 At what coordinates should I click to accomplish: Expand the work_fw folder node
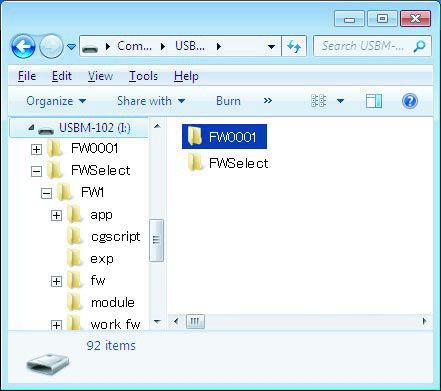coord(56,325)
